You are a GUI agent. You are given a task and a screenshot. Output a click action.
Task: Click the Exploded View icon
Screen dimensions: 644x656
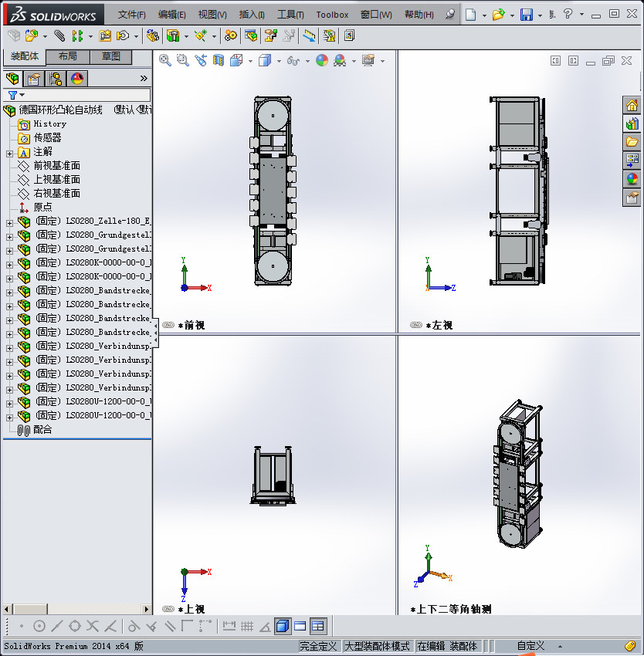pos(270,36)
